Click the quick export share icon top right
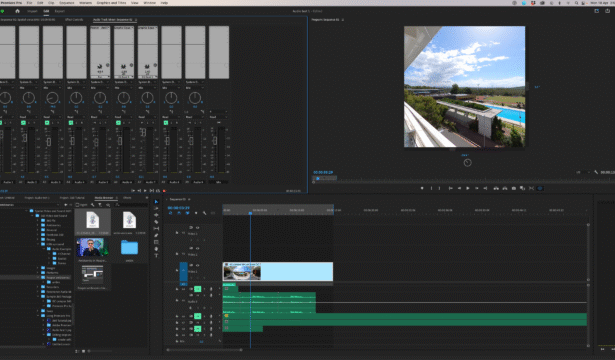This screenshot has height=360, width=615. pos(608,11)
